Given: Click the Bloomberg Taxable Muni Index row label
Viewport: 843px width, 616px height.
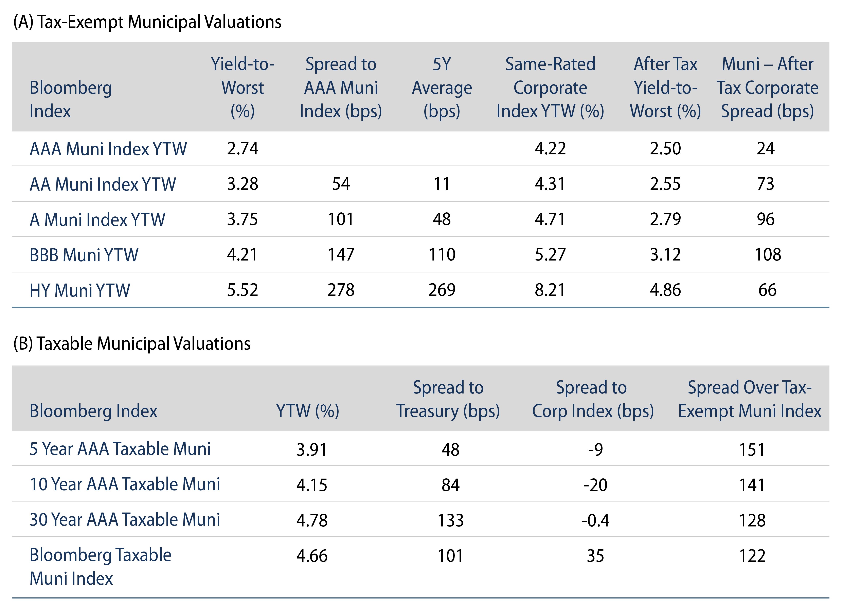Looking at the screenshot, I should tap(100, 566).
